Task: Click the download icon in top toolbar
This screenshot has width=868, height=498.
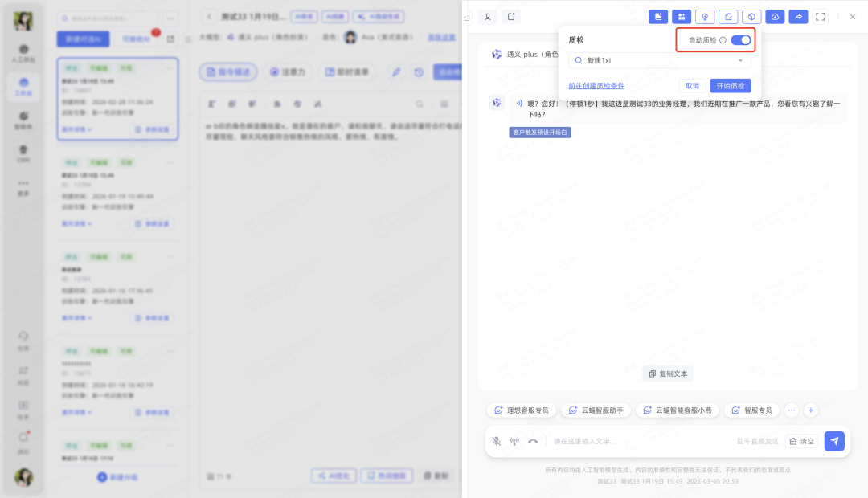Action: [x=775, y=17]
